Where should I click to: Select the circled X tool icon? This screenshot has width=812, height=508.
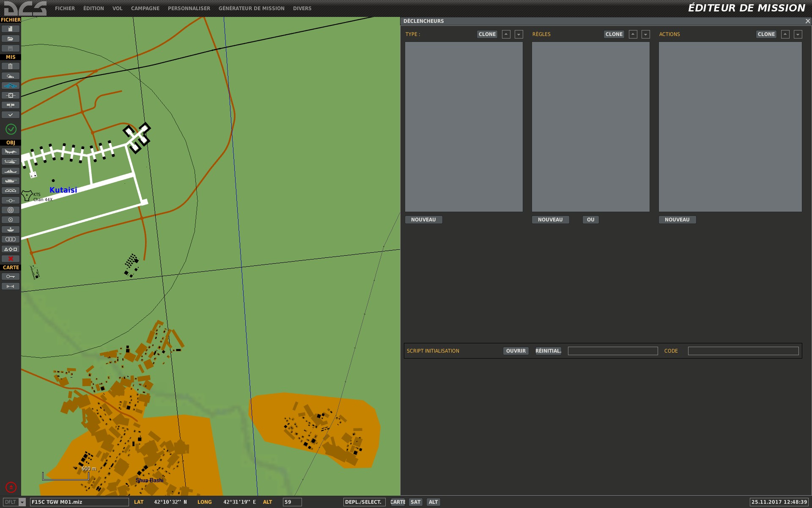[x=11, y=220]
